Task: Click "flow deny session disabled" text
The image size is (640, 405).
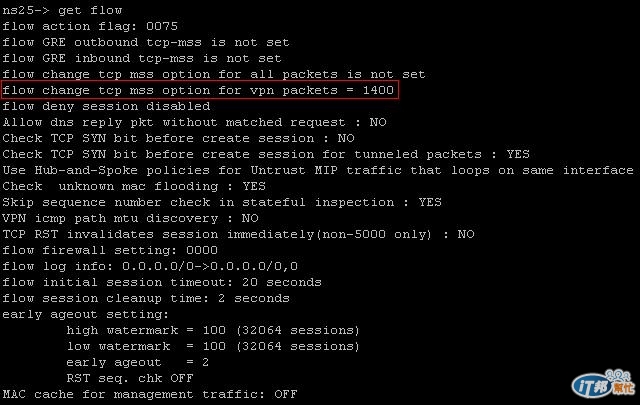Action: click(x=106, y=107)
